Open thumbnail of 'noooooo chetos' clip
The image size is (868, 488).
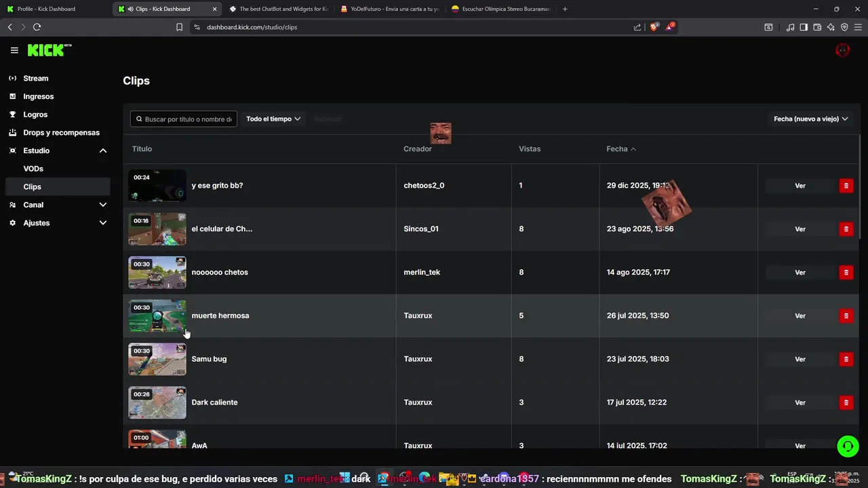157,272
